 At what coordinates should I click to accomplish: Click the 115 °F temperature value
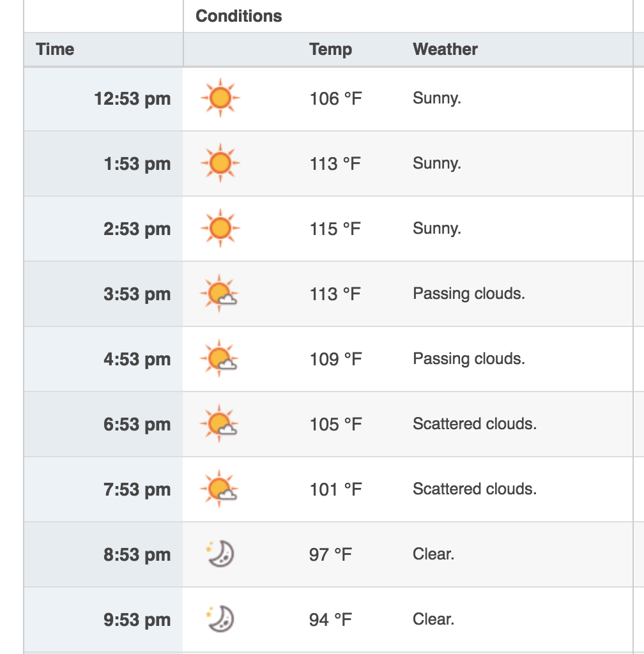click(x=335, y=229)
